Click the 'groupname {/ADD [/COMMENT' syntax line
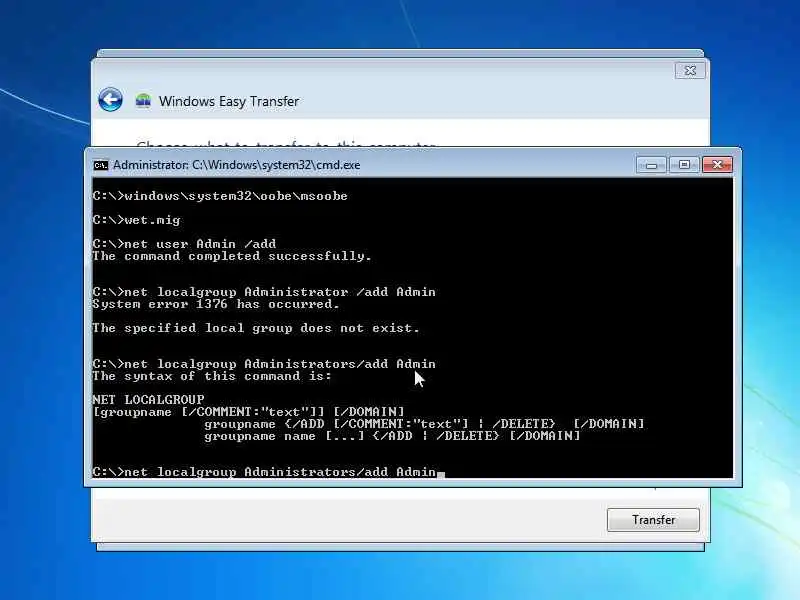The image size is (800, 600). (424, 424)
